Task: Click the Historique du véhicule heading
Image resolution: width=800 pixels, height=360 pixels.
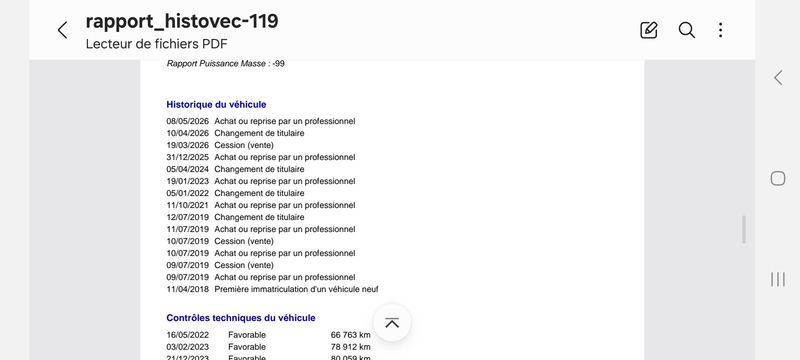Action: click(216, 105)
